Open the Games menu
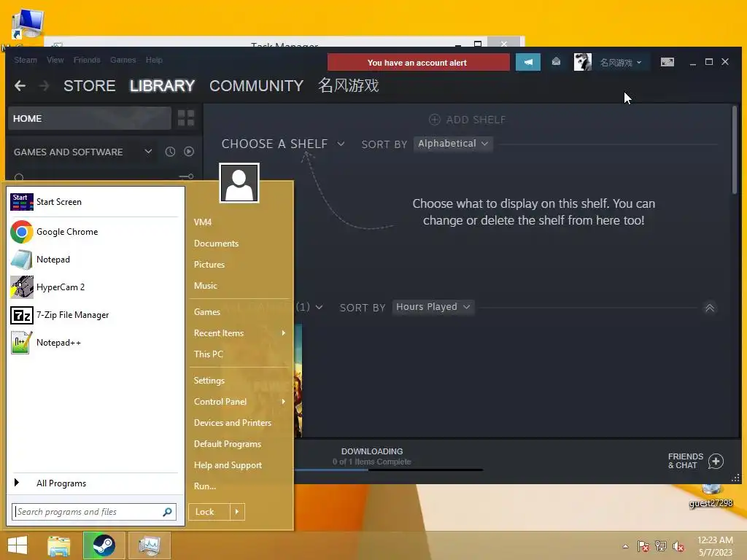747x560 pixels. [123, 60]
